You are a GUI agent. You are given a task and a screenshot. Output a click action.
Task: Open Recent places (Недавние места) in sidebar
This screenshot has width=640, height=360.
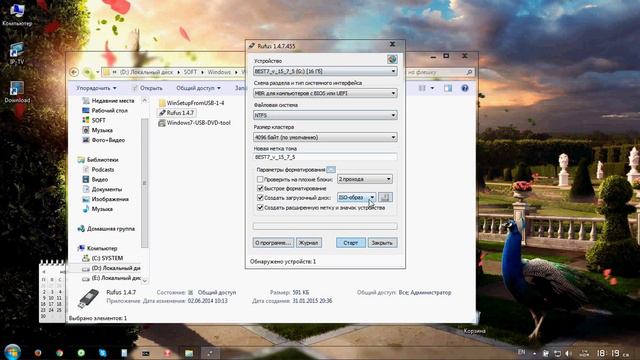point(108,100)
